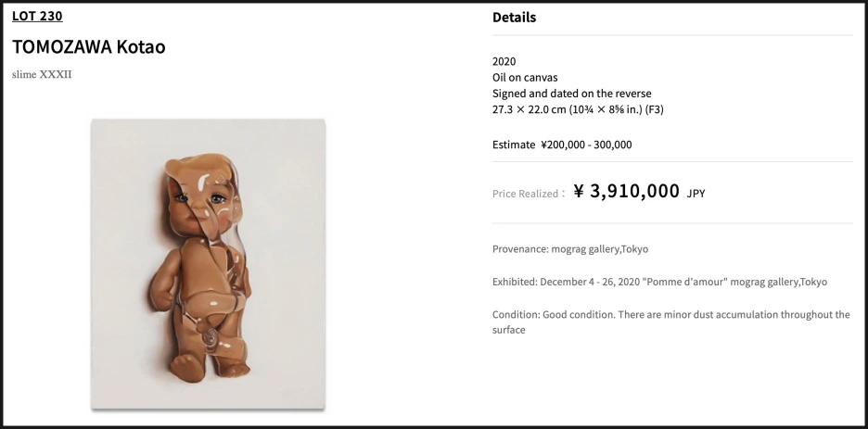
Task: Select the year 2020 text
Action: (x=504, y=61)
